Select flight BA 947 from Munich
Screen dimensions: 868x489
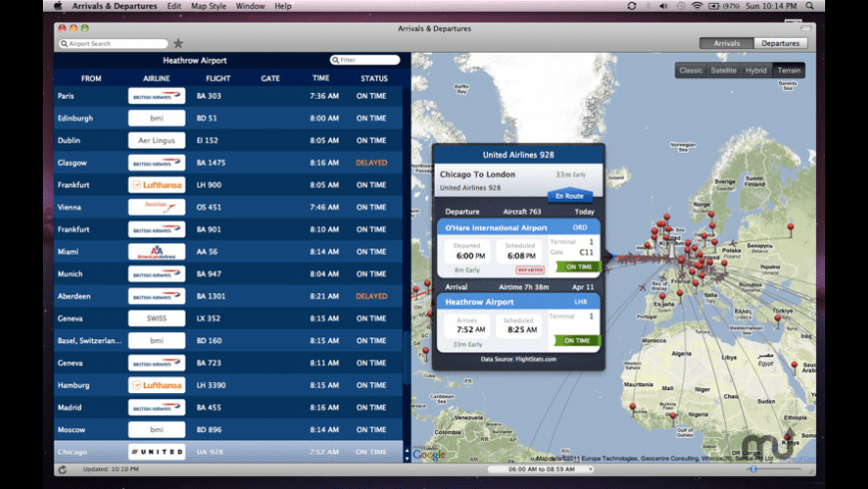point(228,274)
